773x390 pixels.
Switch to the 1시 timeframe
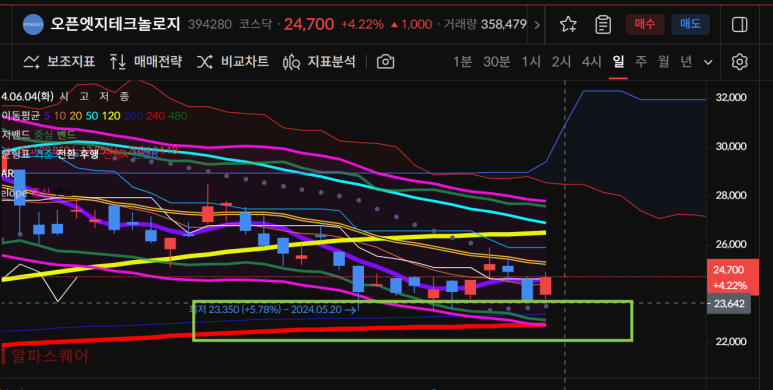(x=531, y=62)
